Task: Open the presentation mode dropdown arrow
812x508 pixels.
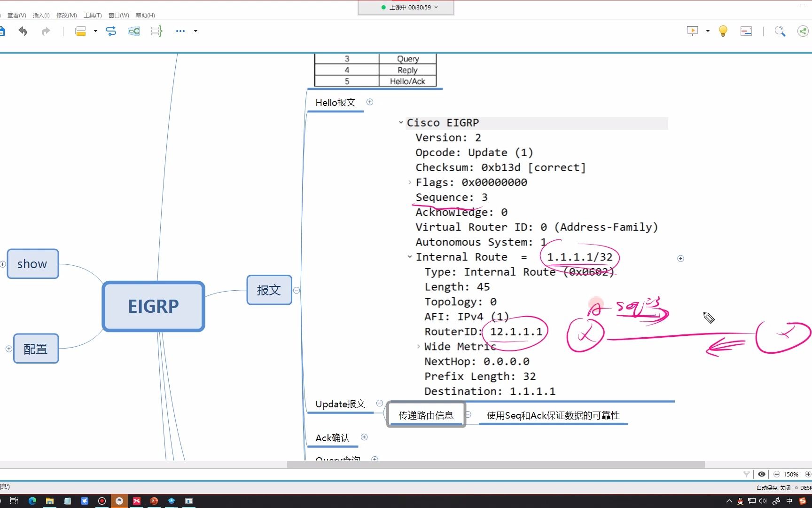Action: coord(708,31)
